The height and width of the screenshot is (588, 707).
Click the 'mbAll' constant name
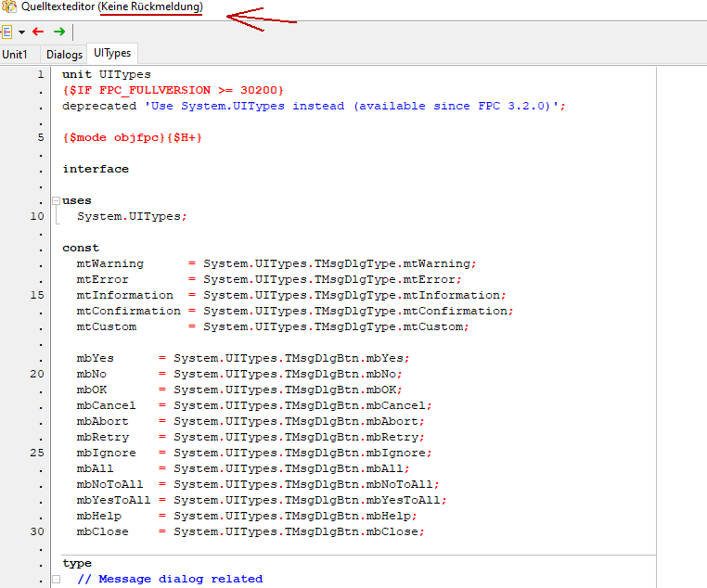tap(96, 468)
